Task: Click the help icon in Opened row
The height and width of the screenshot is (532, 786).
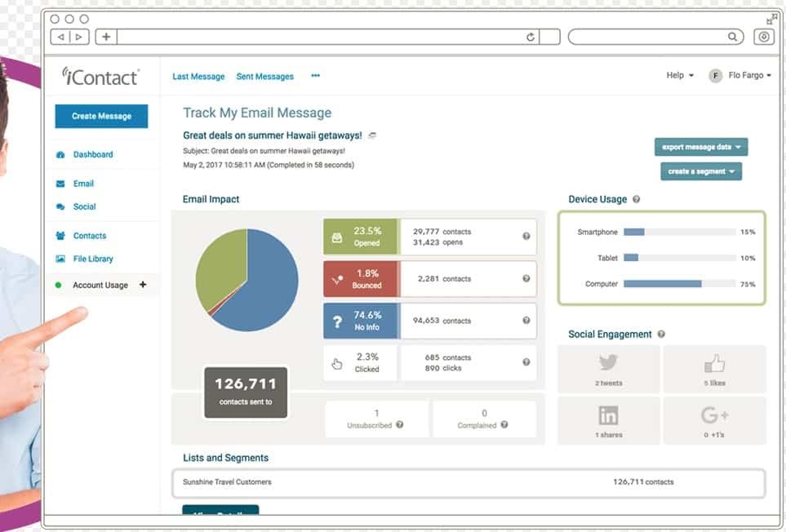Action: 526,237
